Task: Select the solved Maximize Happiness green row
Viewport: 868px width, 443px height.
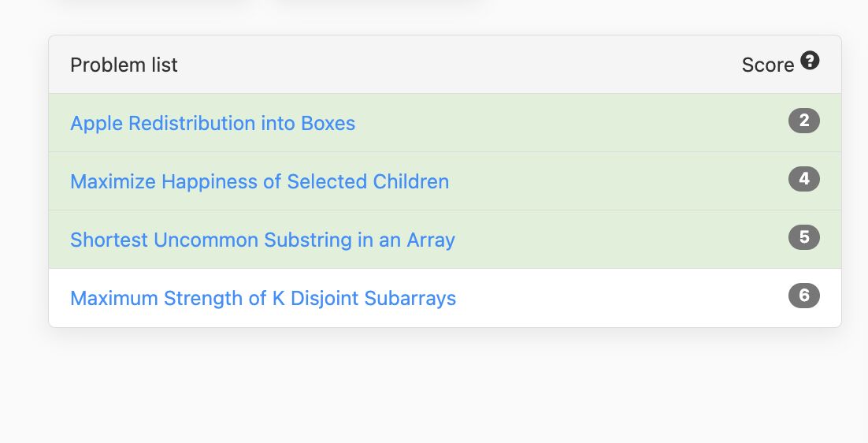Action: pyautogui.click(x=445, y=181)
